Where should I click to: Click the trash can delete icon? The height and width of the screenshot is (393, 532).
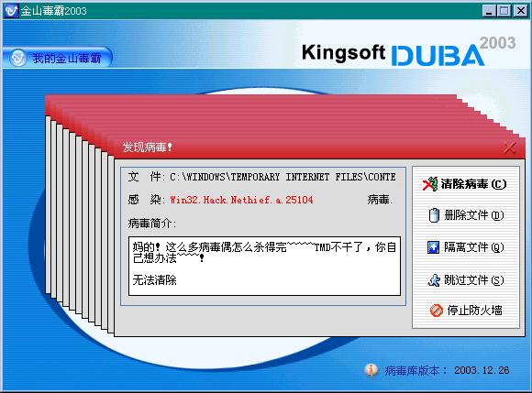[434, 215]
